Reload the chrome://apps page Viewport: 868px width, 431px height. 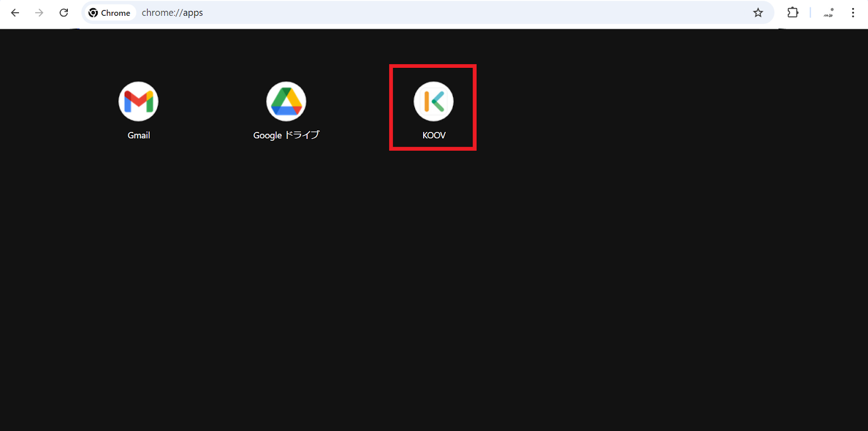pyautogui.click(x=63, y=12)
